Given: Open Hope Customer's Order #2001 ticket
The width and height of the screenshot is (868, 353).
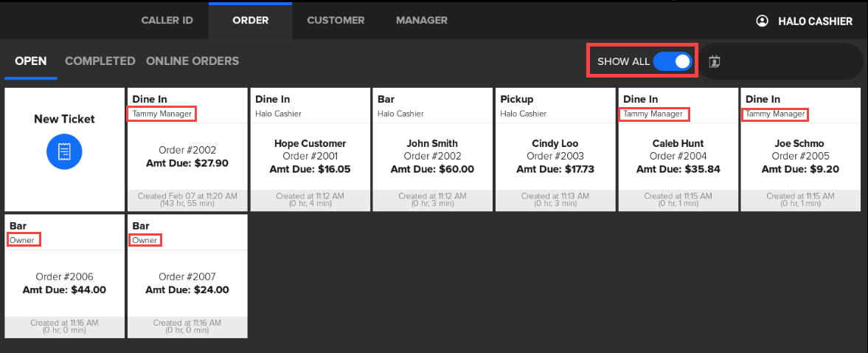Looking at the screenshot, I should [310, 156].
